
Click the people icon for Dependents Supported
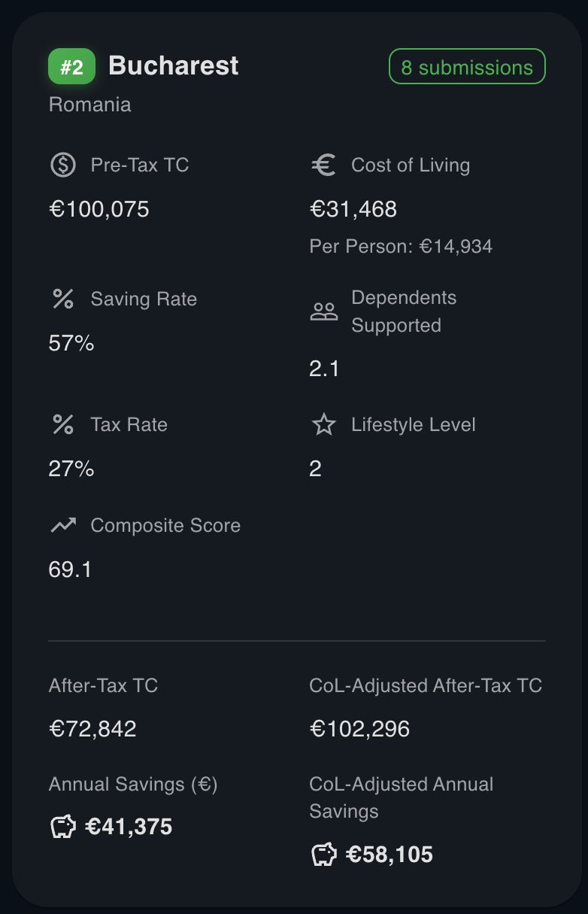click(324, 311)
